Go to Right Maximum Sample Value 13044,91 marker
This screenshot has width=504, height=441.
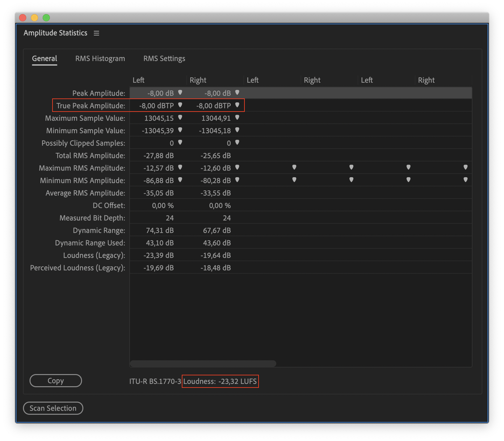click(237, 118)
